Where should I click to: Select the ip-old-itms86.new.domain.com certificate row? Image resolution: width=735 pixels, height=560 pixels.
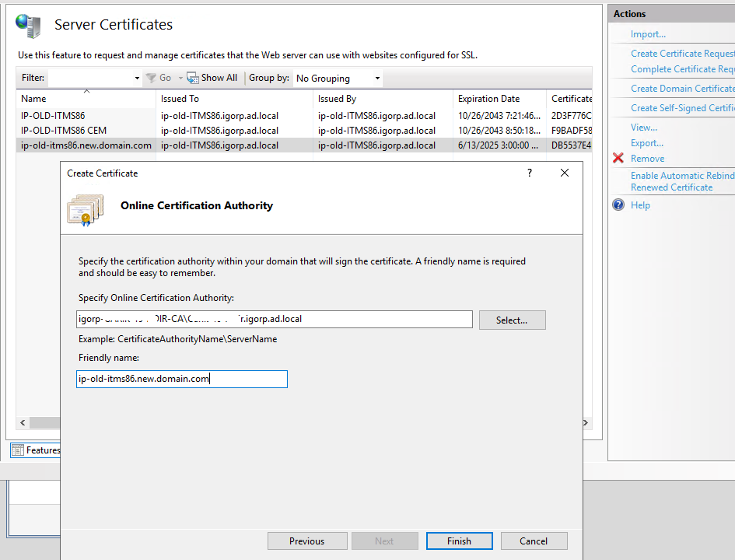304,145
